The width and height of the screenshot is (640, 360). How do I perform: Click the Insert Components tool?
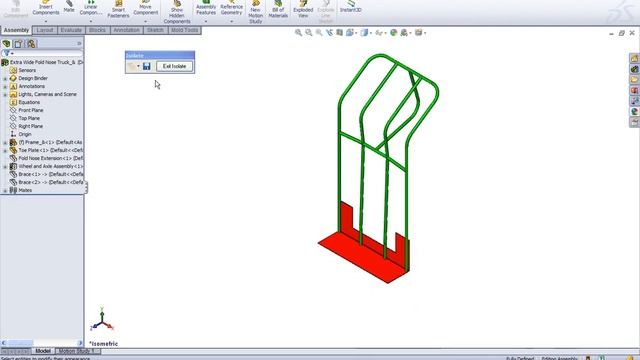46,8
